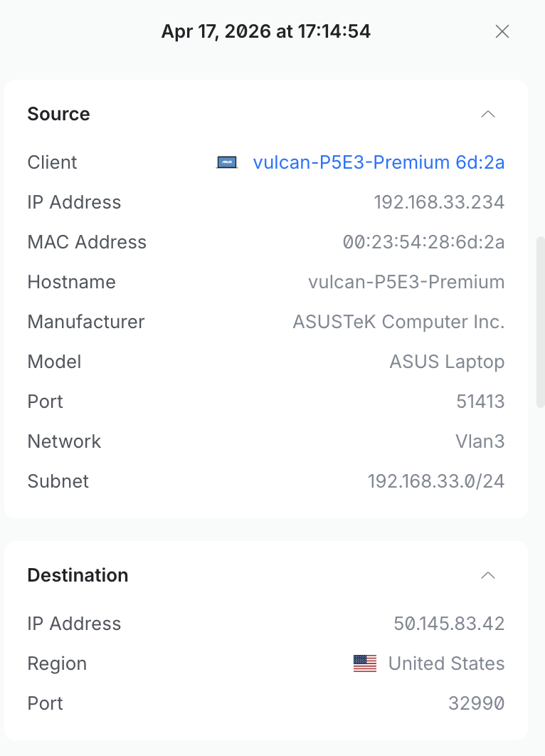Image resolution: width=545 pixels, height=756 pixels.
Task: Select the source port 51413
Action: tap(480, 401)
